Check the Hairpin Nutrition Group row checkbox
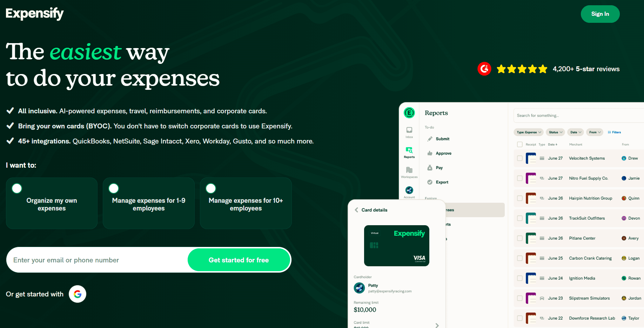This screenshot has height=328, width=644. tap(520, 198)
